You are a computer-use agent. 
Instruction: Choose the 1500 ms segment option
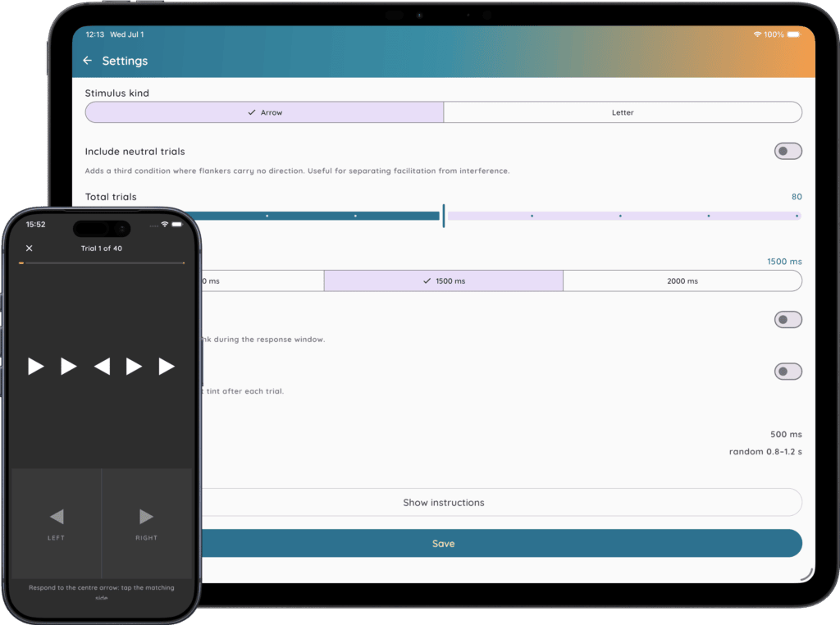tap(444, 281)
